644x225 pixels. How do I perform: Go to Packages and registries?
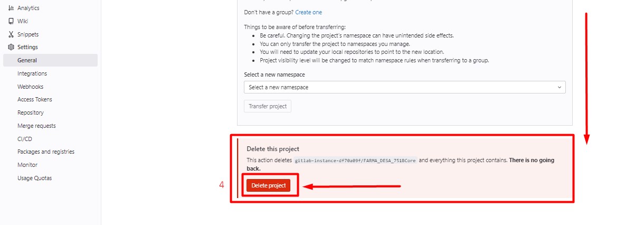[x=46, y=152]
